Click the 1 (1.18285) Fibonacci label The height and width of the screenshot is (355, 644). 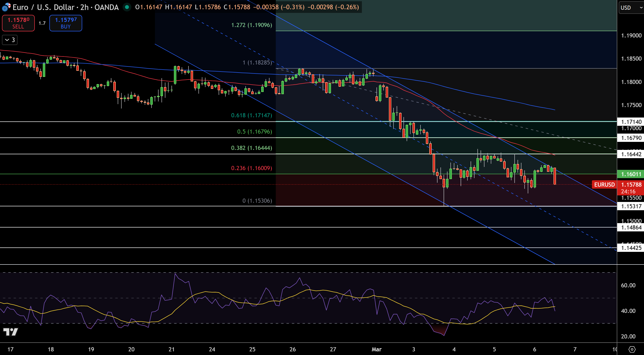(257, 62)
